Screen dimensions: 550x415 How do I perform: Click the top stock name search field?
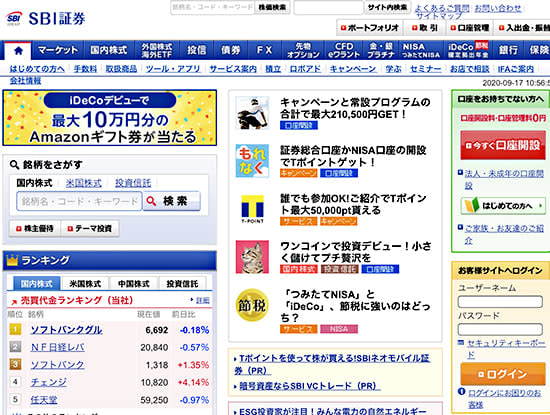(213, 7)
